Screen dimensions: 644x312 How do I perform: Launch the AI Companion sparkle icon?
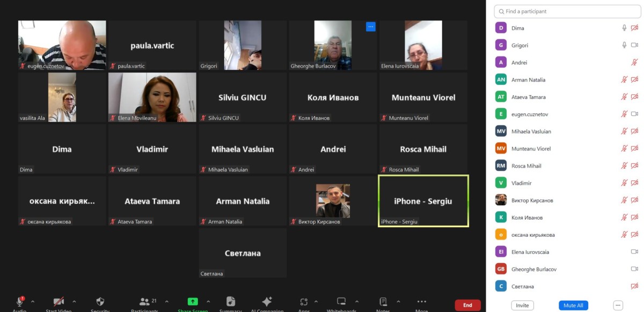click(267, 301)
